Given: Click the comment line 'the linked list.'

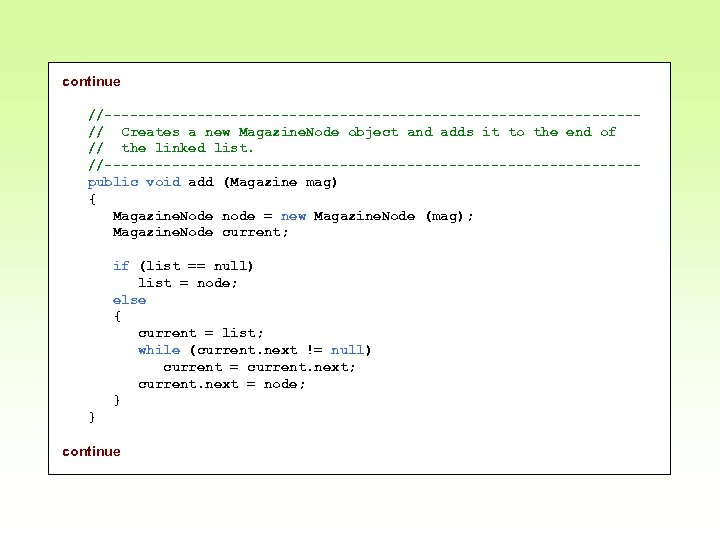Looking at the screenshot, I should coord(170,148).
